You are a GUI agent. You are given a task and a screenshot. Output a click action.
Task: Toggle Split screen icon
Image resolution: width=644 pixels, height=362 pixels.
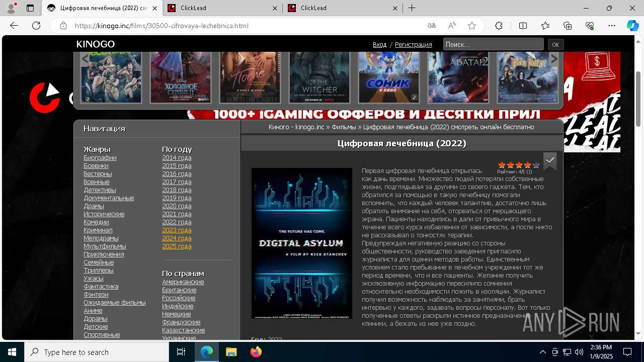pyautogui.click(x=523, y=26)
